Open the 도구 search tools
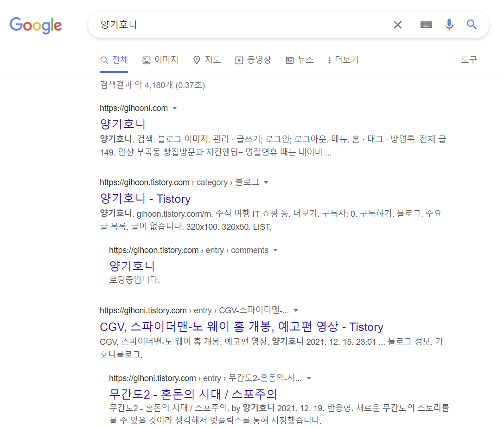The height and width of the screenshot is (427, 504). click(x=469, y=60)
